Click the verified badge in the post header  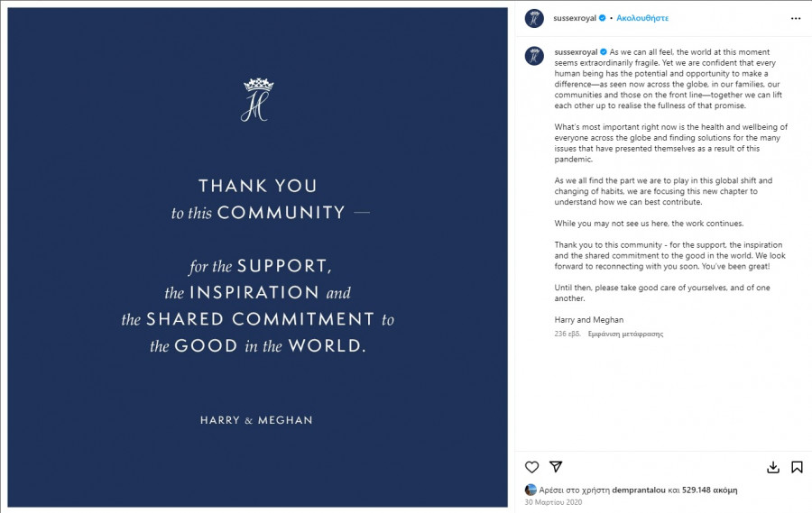click(602, 18)
